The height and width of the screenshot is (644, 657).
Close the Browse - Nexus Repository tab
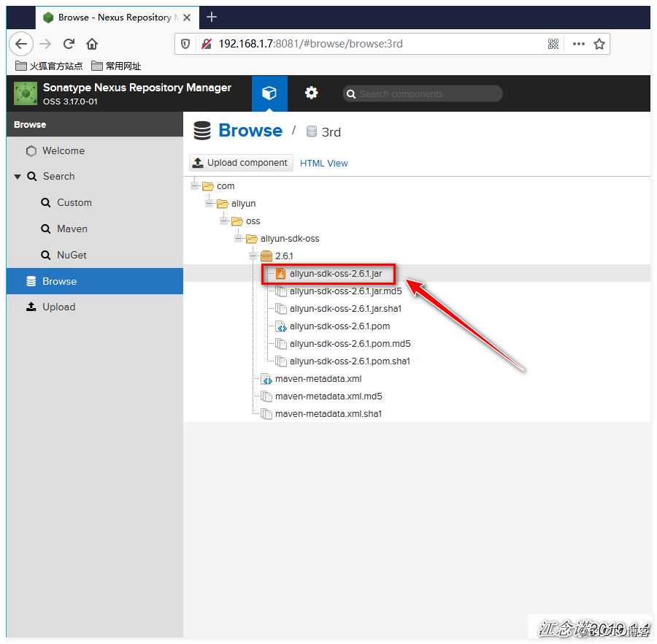pyautogui.click(x=187, y=18)
